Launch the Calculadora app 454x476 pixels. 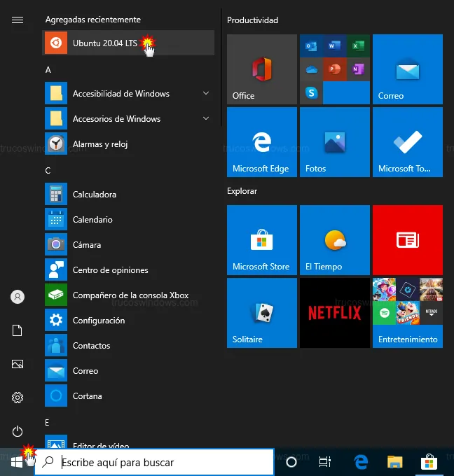click(x=95, y=195)
